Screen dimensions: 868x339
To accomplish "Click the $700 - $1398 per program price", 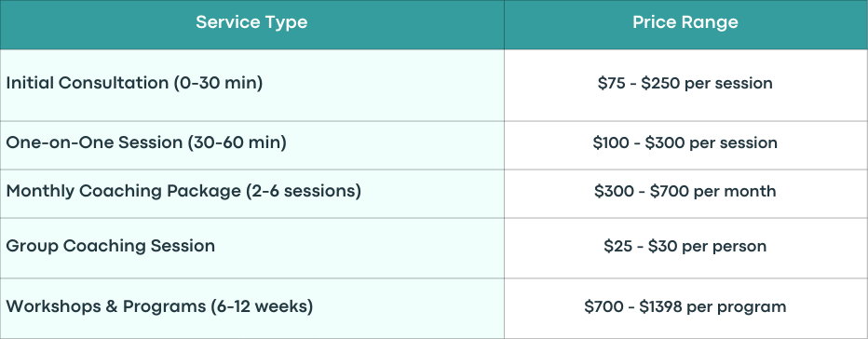I will coord(685,307).
